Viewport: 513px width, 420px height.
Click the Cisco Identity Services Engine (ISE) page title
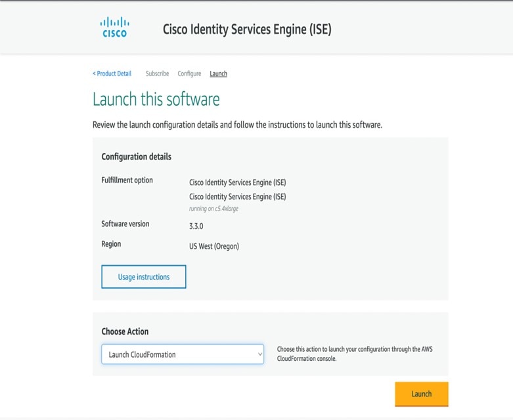[x=247, y=29]
